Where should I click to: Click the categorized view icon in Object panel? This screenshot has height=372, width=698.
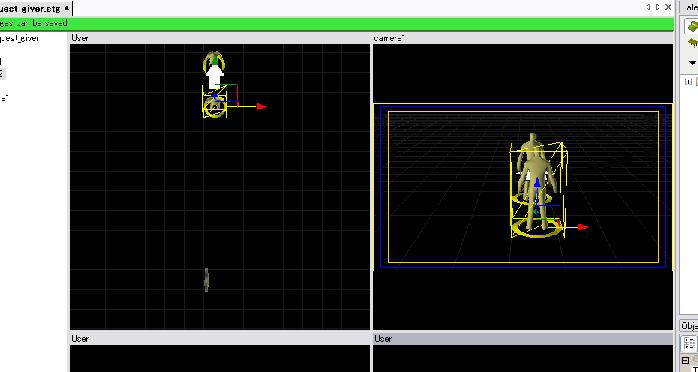click(x=690, y=343)
